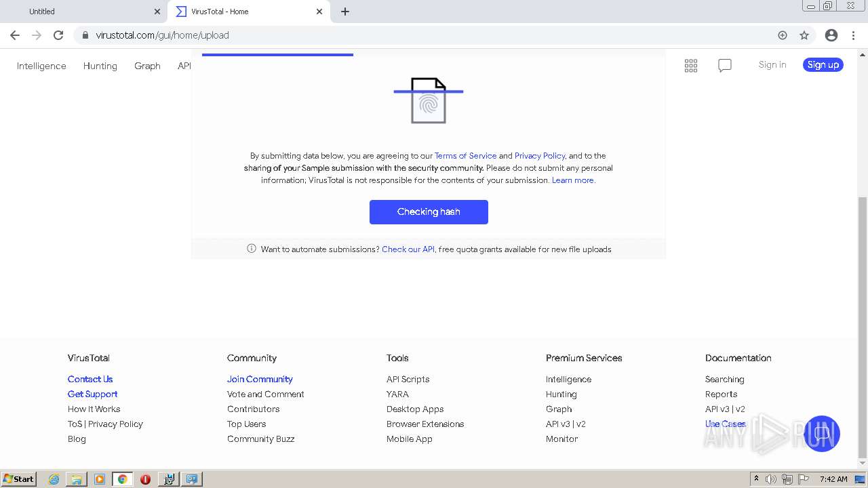This screenshot has height=488, width=868.
Task: Open File Explorer folder in taskbar
Action: (77, 479)
